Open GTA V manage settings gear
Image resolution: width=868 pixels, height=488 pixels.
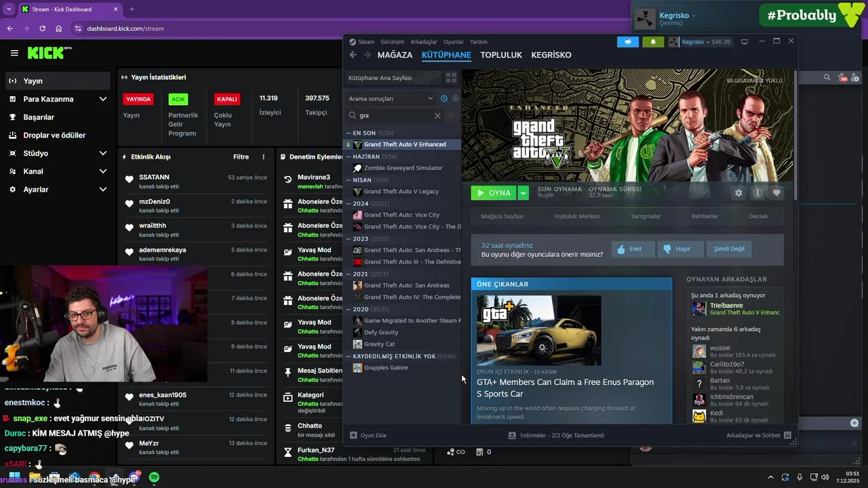click(738, 193)
